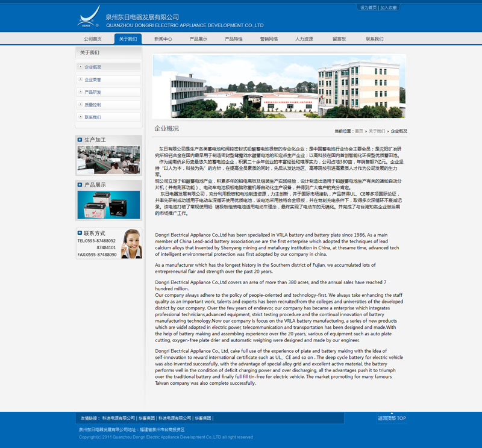The height and width of the screenshot is (448, 482).
Task: Click the bullet icon beside 企业荣誉
Action: [x=81, y=79]
